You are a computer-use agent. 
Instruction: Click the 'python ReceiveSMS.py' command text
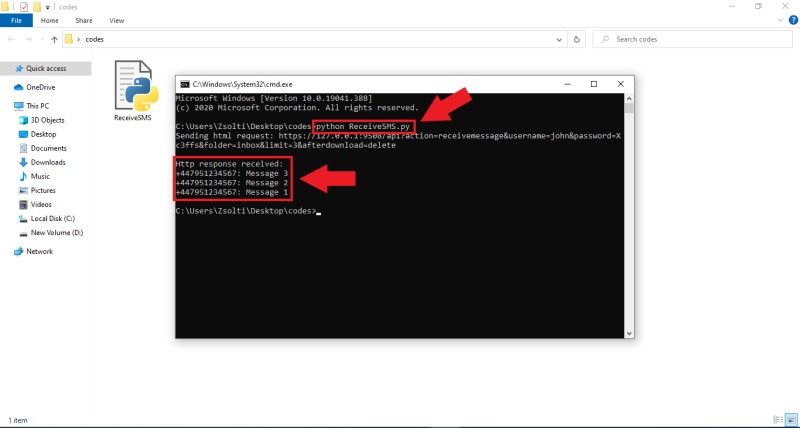point(363,127)
